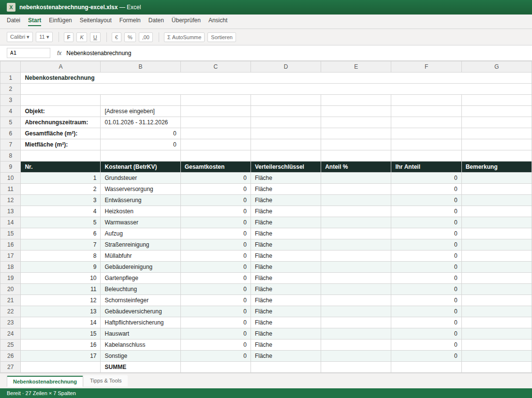
Task: Select the Heizkosten cell
Action: point(140,211)
